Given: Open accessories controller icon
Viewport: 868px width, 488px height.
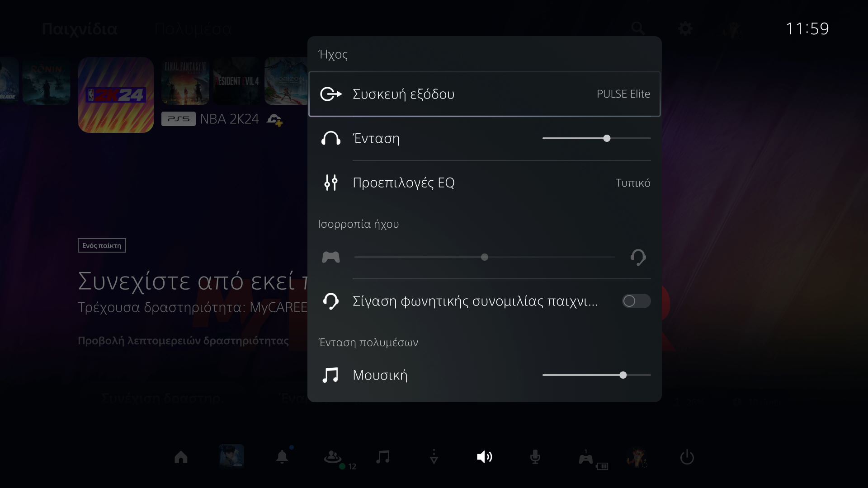Looking at the screenshot, I should (586, 459).
